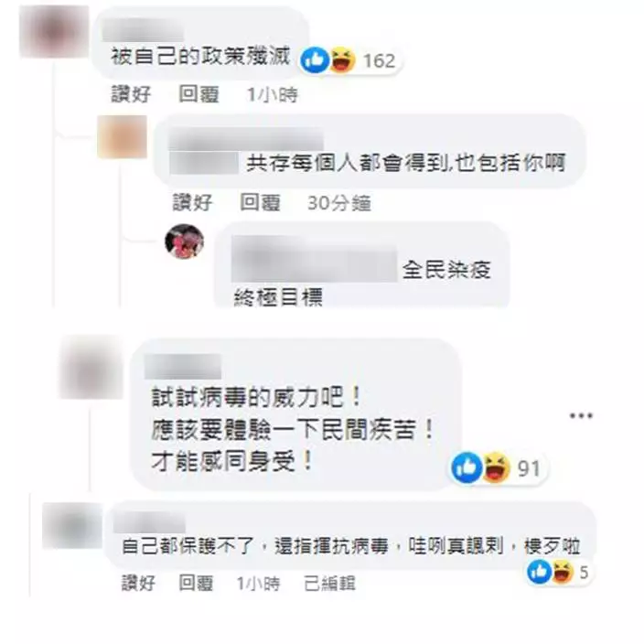This screenshot has height=644, width=644.
Task: Click 讚好 under the 自己都保護不了 comment
Action: [x=138, y=584]
